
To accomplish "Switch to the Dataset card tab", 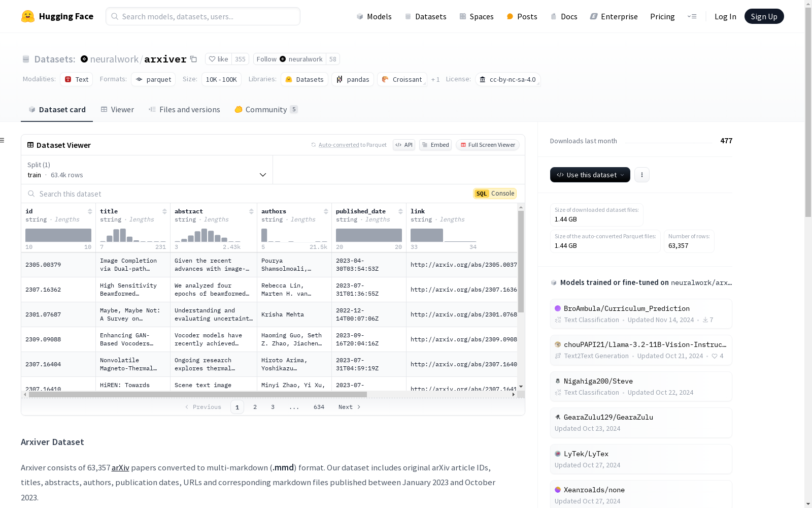I will point(57,109).
